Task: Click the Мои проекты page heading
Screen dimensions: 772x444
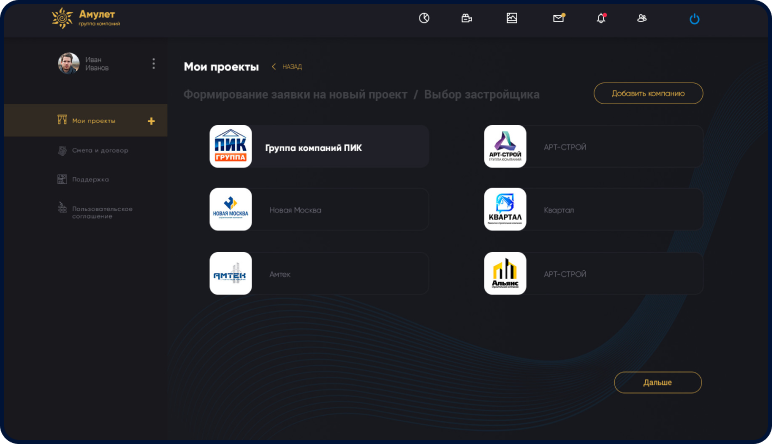Action: point(221,67)
